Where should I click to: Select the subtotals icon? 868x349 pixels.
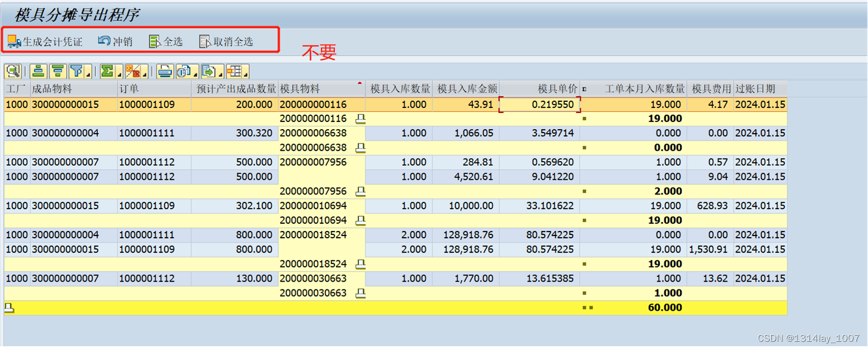[x=133, y=71]
